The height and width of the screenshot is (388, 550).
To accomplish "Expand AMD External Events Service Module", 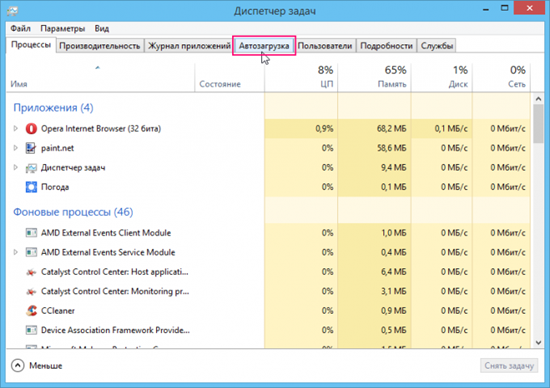I will tap(15, 252).
